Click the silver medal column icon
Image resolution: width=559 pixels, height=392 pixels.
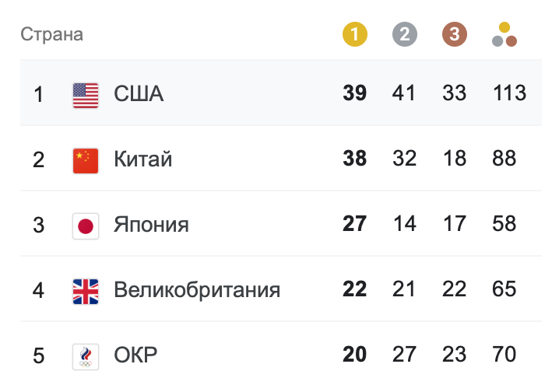coord(405,34)
